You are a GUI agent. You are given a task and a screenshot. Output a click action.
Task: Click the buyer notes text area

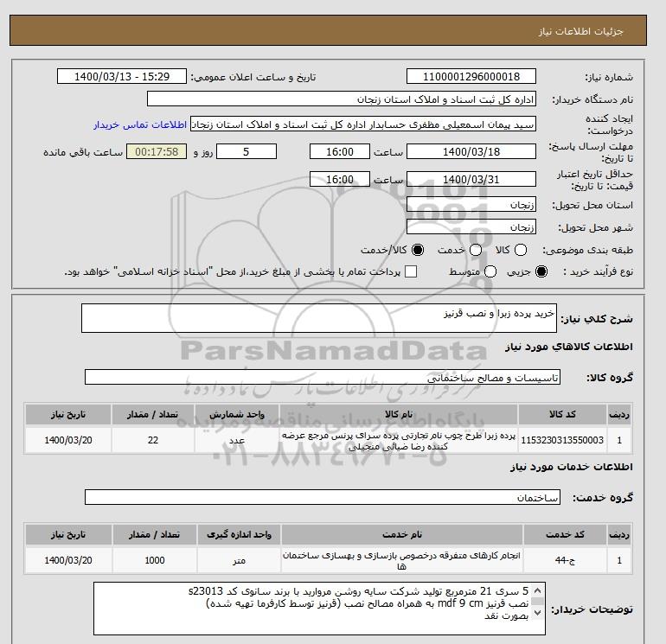coord(319,609)
